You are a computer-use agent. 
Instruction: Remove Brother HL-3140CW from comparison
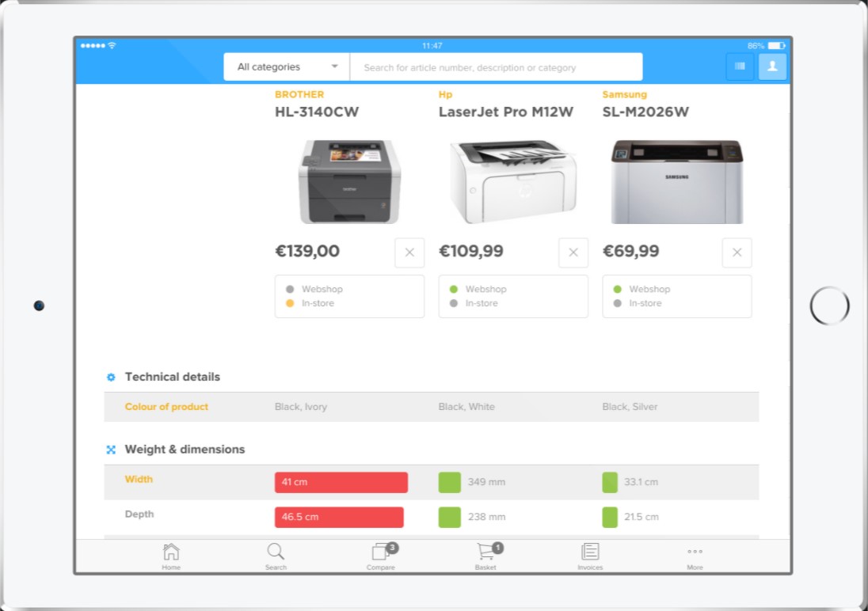point(409,252)
